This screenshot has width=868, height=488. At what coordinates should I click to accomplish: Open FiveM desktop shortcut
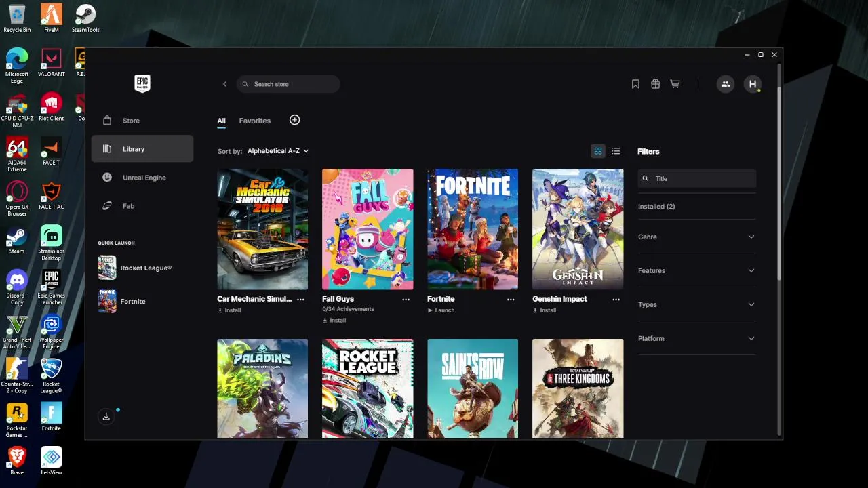pos(51,18)
